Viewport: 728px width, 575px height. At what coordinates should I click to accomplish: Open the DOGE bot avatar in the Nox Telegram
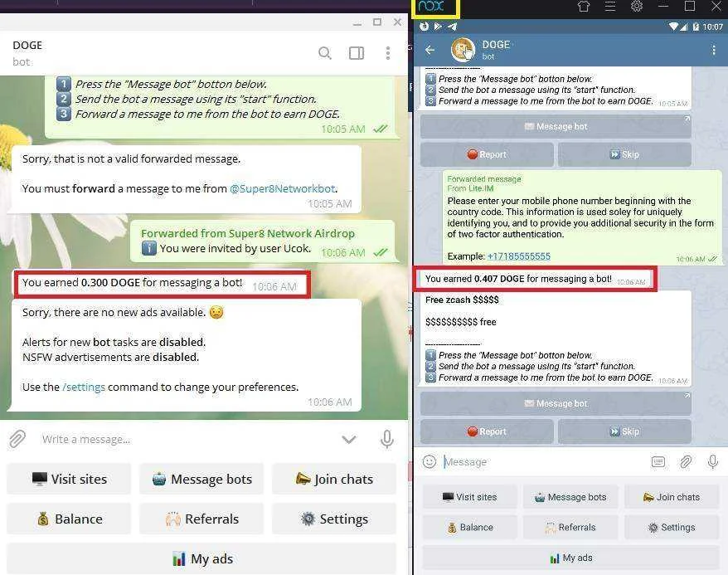pos(463,50)
